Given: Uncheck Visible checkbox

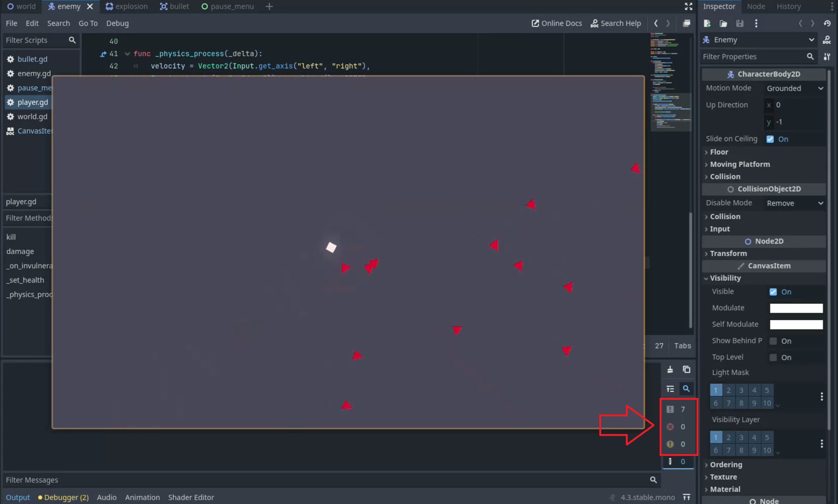Looking at the screenshot, I should point(773,292).
